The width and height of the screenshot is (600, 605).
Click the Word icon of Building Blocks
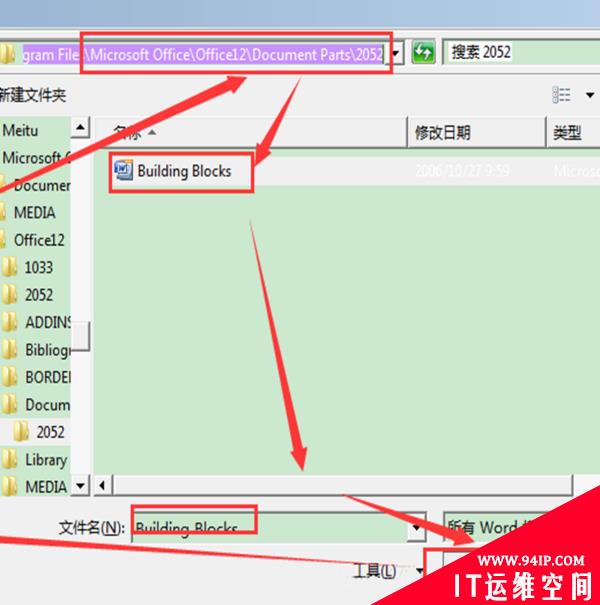click(123, 170)
